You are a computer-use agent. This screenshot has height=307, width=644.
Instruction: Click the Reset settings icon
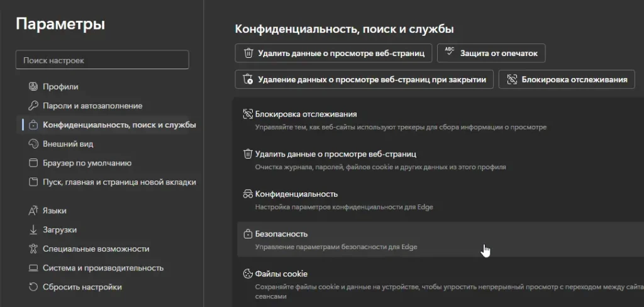coord(34,287)
